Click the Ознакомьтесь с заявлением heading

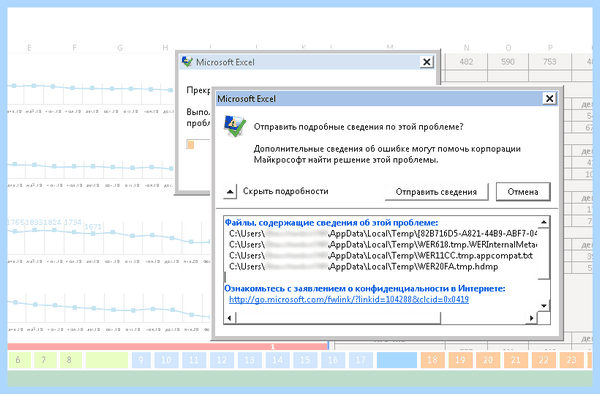click(365, 288)
